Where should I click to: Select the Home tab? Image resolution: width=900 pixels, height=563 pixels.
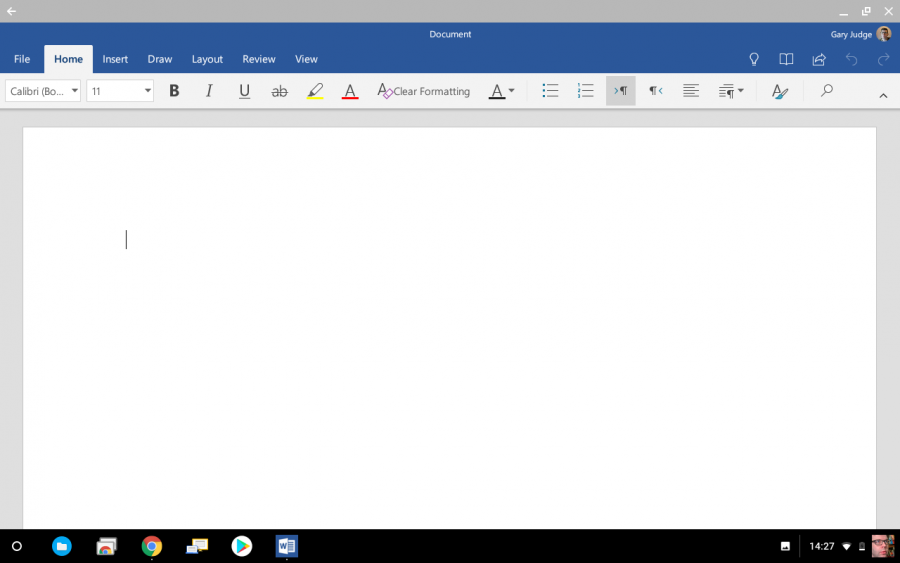click(68, 59)
